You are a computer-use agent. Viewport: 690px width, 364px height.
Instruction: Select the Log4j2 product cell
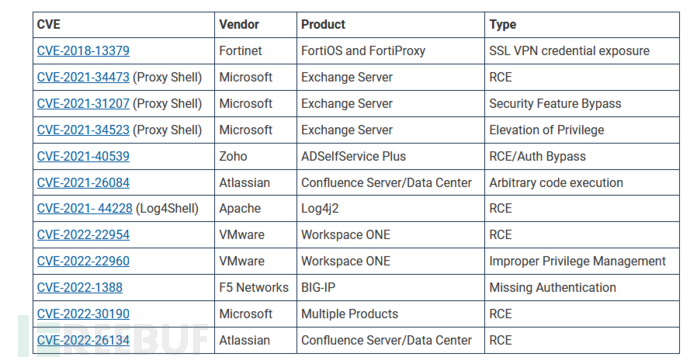coord(391,209)
